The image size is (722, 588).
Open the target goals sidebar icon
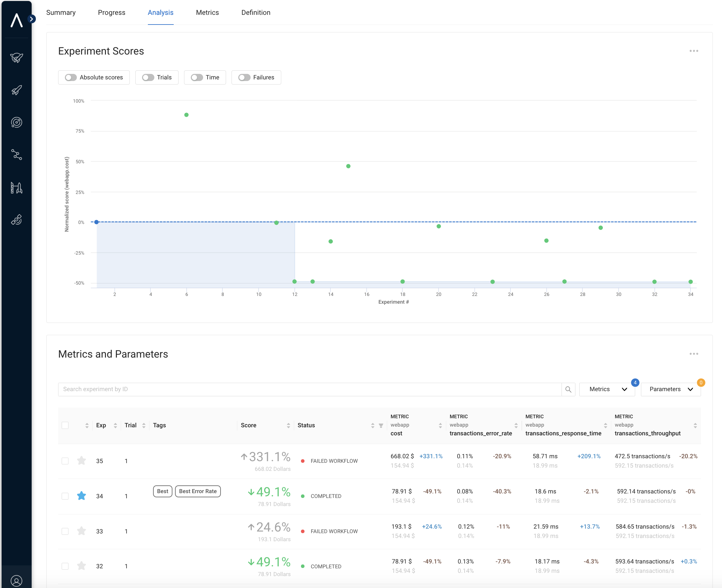pyautogui.click(x=16, y=122)
